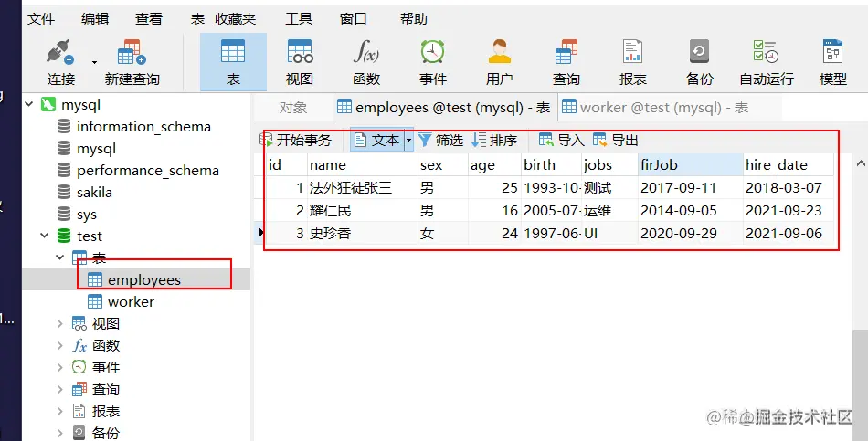Open the 查看 menu
This screenshot has height=441, width=868.
148,19
